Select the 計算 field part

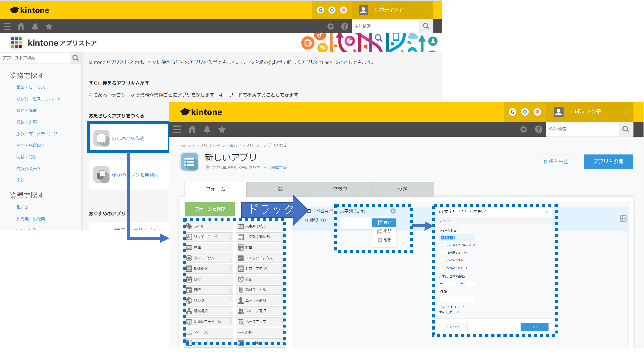point(260,247)
